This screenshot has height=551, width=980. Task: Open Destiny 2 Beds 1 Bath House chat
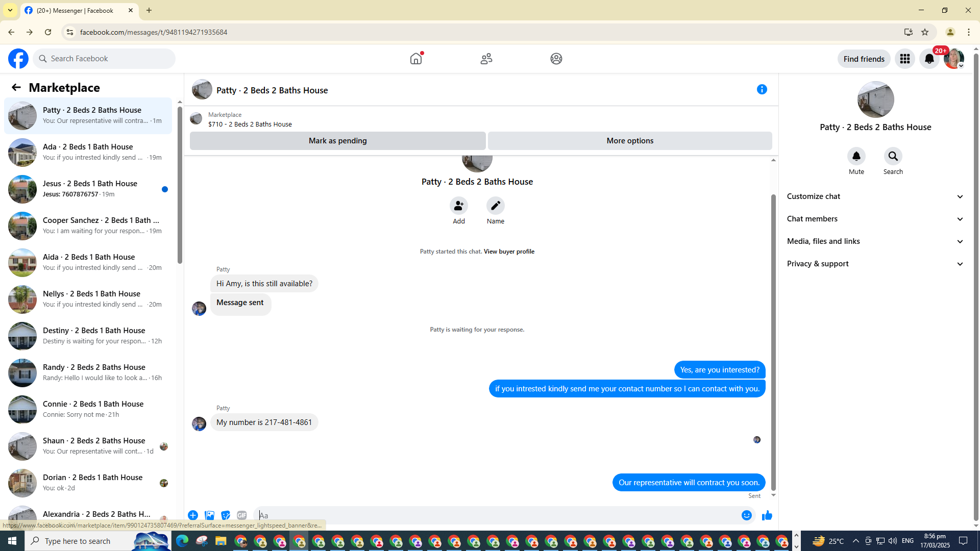(88, 336)
